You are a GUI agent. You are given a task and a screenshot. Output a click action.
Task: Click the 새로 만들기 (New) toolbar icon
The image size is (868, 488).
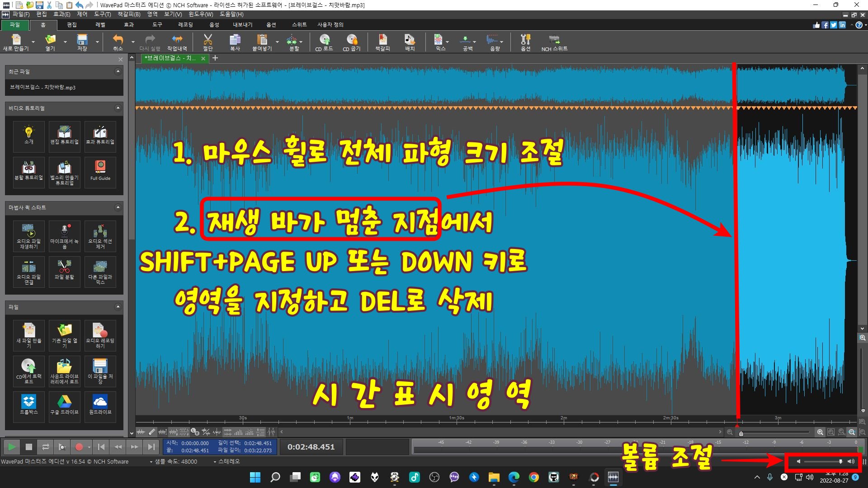tap(16, 42)
